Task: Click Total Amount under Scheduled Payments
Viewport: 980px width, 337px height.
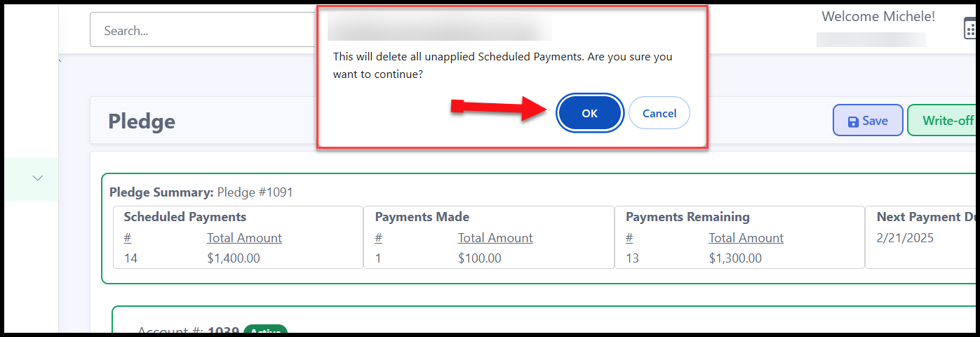Action: tap(244, 238)
